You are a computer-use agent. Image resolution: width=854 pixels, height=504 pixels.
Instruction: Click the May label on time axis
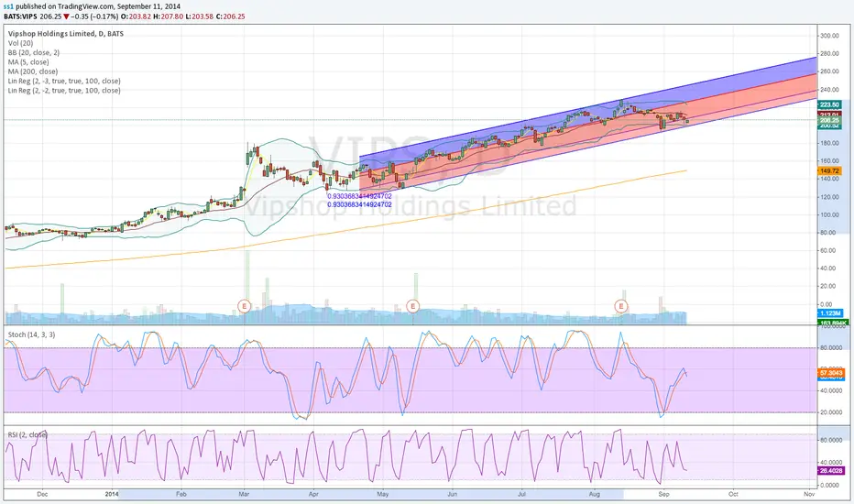[382, 494]
